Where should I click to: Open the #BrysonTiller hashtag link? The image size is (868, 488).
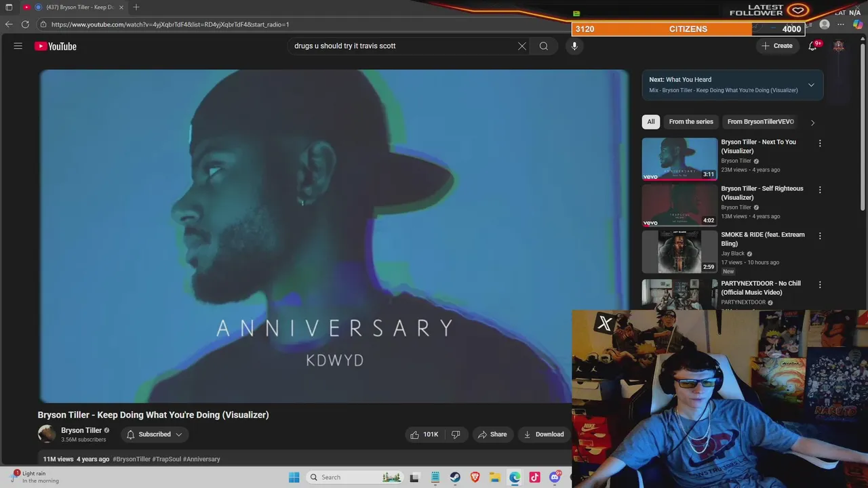[132, 459]
